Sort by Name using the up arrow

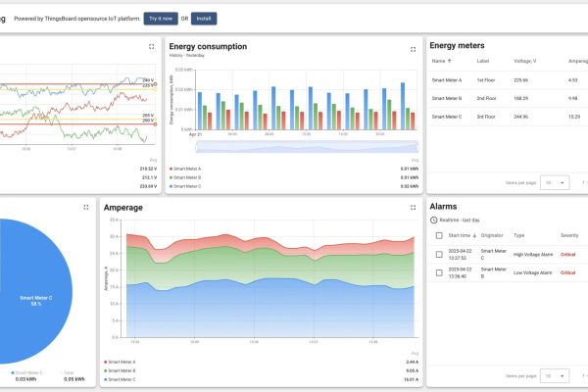coord(449,61)
